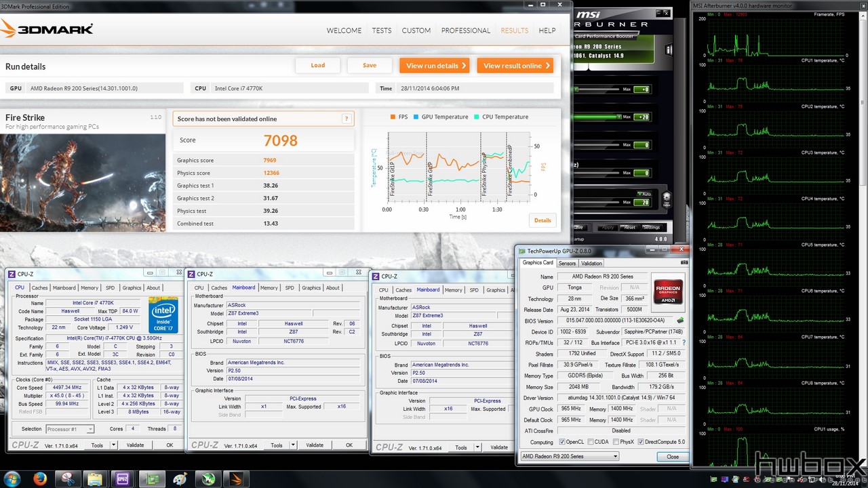
Task: Toggle the DirectCompute 5.0 checkbox
Action: [642, 442]
